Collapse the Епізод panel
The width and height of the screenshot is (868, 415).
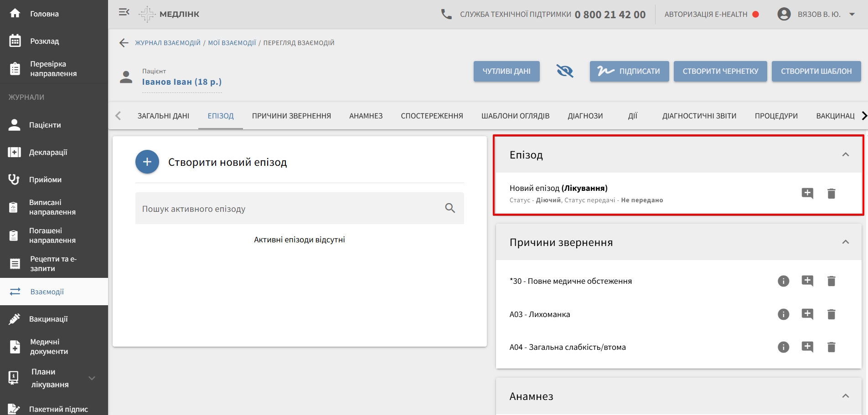[x=845, y=155]
